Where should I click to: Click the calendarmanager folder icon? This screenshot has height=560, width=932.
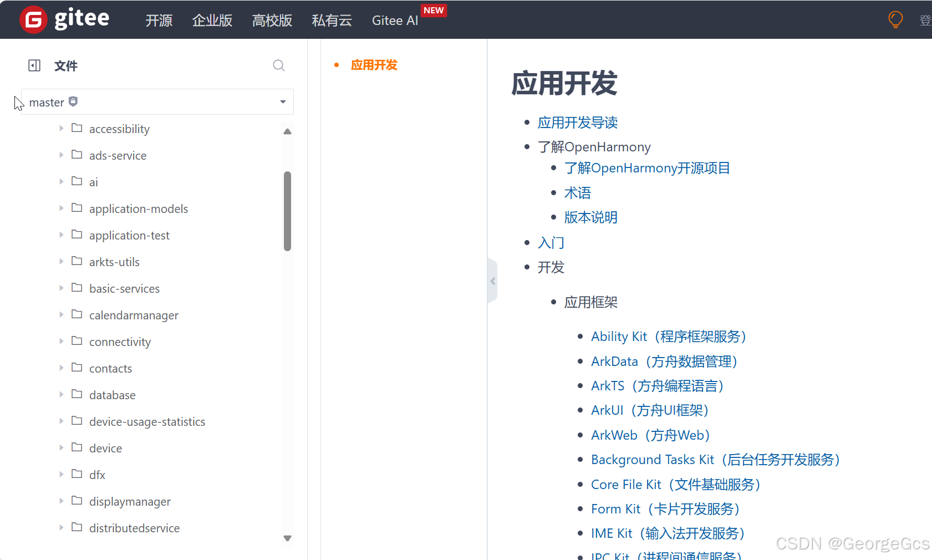tap(77, 314)
